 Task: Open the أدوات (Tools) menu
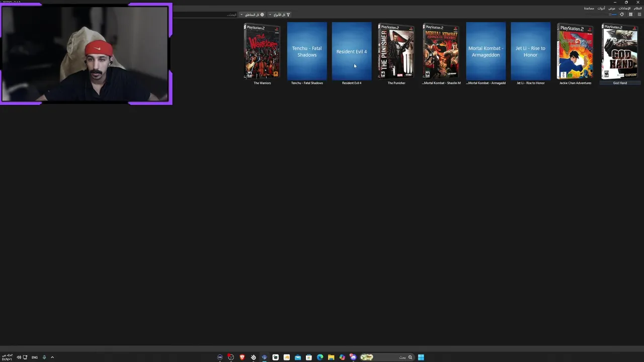[x=601, y=9]
